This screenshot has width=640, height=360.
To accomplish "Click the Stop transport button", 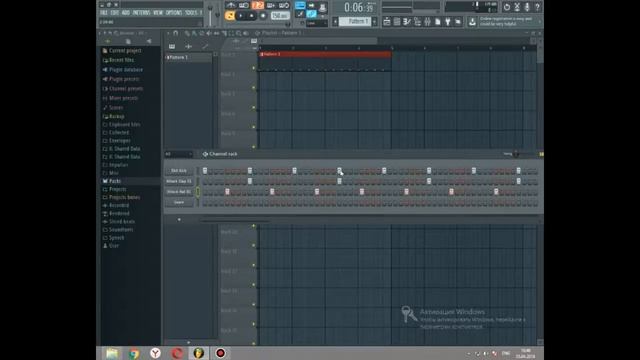I will tap(252, 16).
